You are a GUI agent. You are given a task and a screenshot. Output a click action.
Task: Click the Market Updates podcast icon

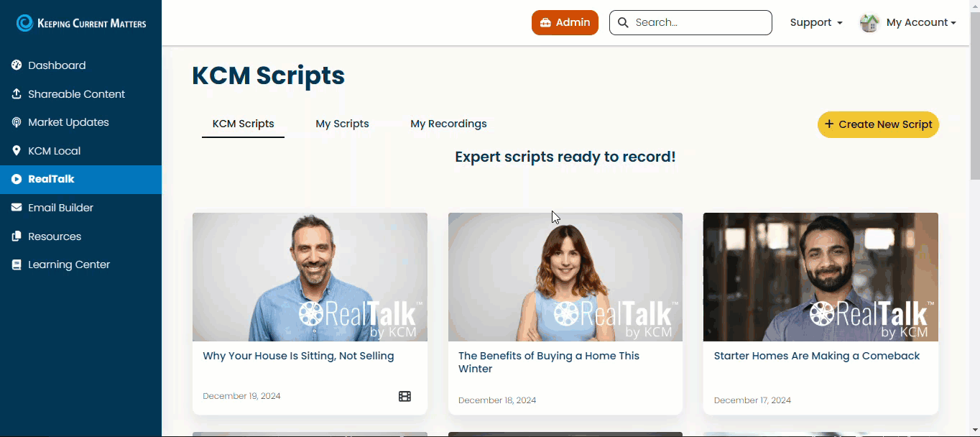click(17, 122)
